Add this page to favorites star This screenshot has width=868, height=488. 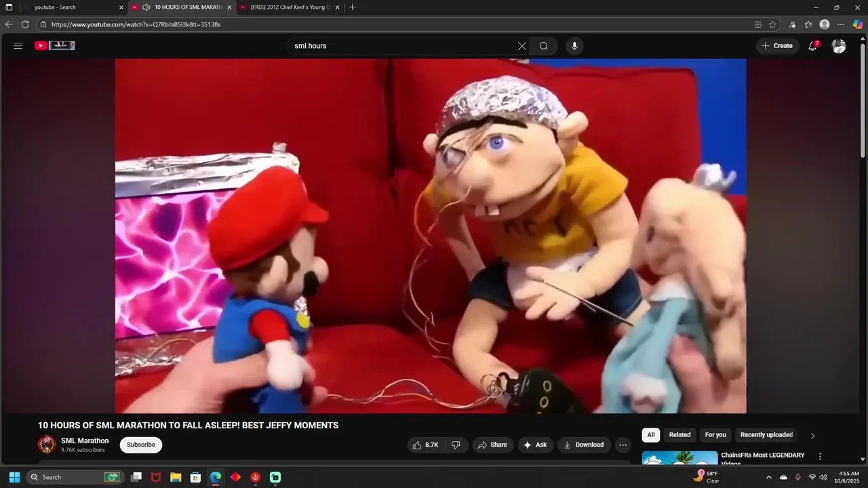[x=772, y=24]
